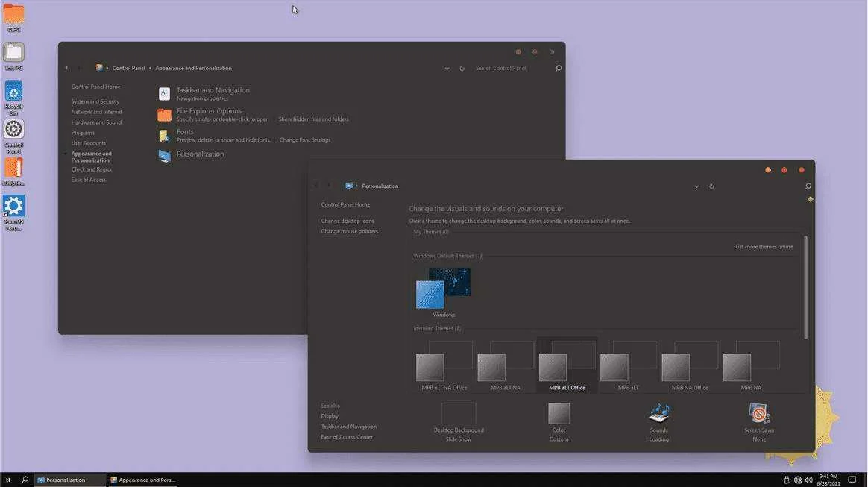This screenshot has width=868, height=487.
Task: Expand address history dropdown in Control Panel window
Action: coord(447,68)
